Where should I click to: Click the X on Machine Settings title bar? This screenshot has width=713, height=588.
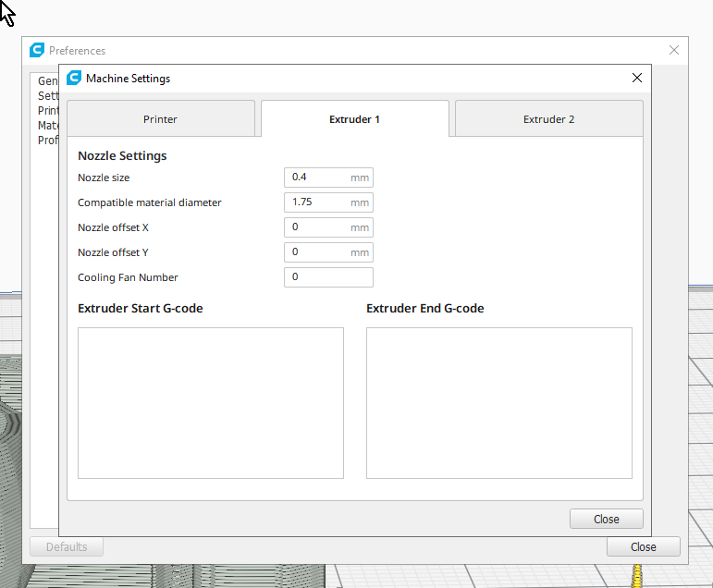click(x=637, y=78)
